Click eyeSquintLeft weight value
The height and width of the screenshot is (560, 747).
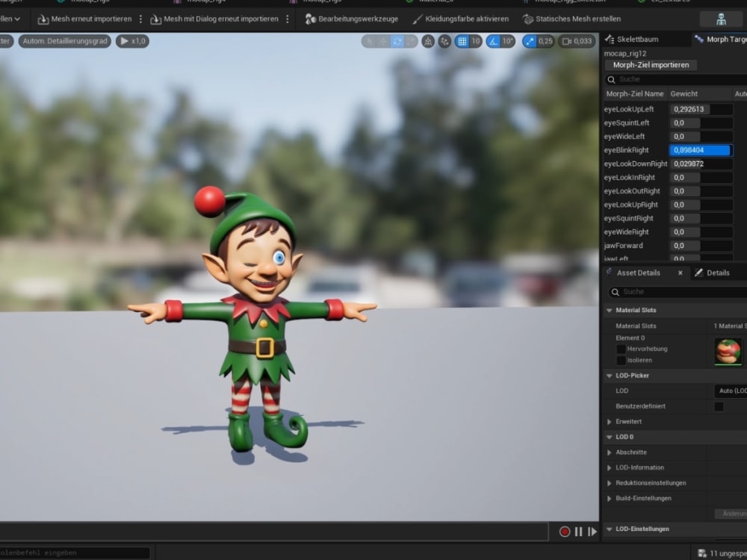[701, 123]
